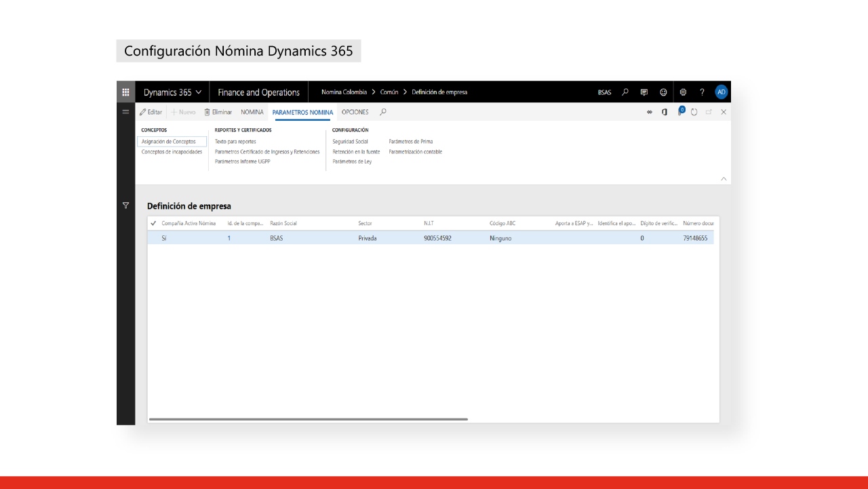The image size is (868, 489).
Task: Open the messages icon in the top bar
Action: 644,92
